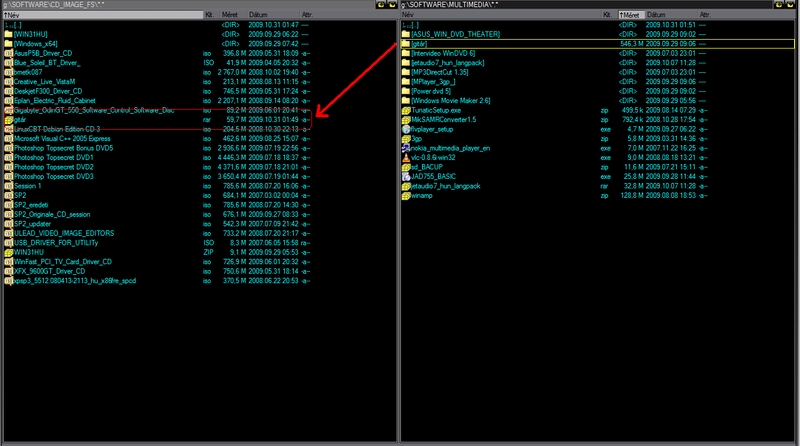
Task: Open directory hotlist button in right panel path bar
Action: pos(779,5)
